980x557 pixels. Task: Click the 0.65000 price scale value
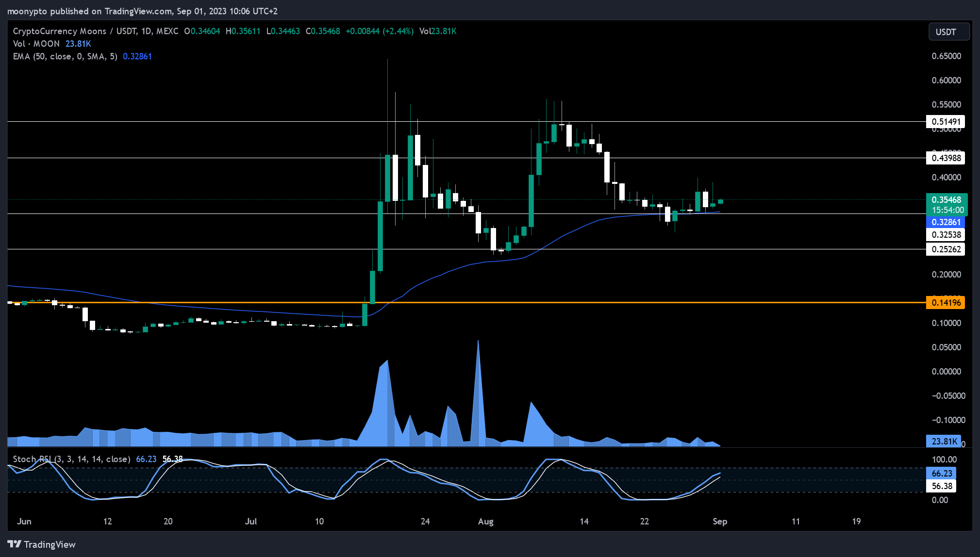[946, 56]
